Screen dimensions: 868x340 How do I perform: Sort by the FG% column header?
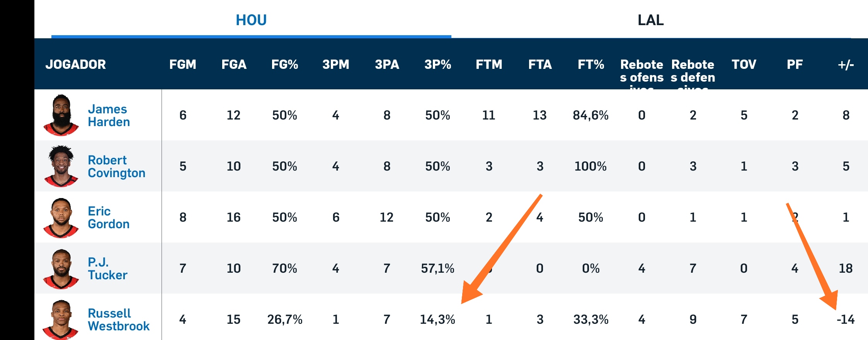[x=284, y=64]
